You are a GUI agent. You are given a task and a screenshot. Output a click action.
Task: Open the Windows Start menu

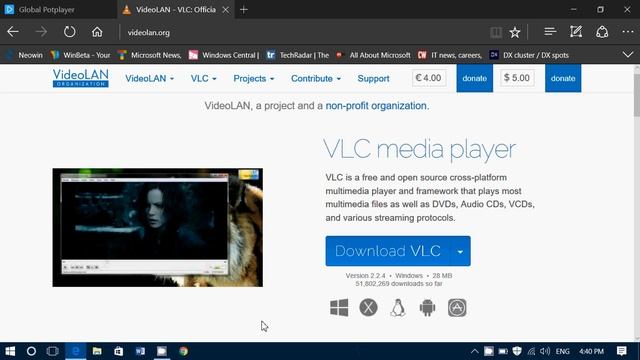tap(10, 351)
